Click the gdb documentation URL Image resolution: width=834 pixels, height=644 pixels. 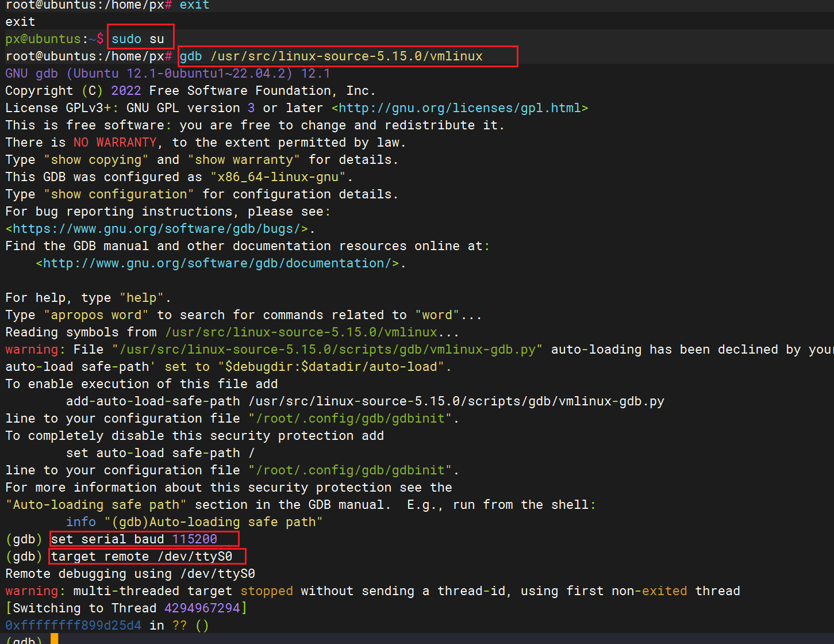[221, 263]
